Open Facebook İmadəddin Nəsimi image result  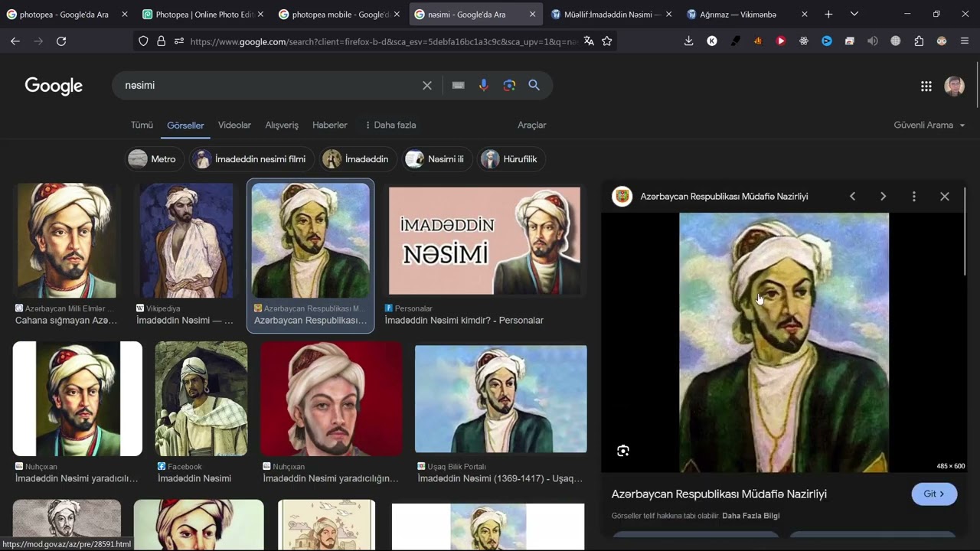(x=201, y=399)
